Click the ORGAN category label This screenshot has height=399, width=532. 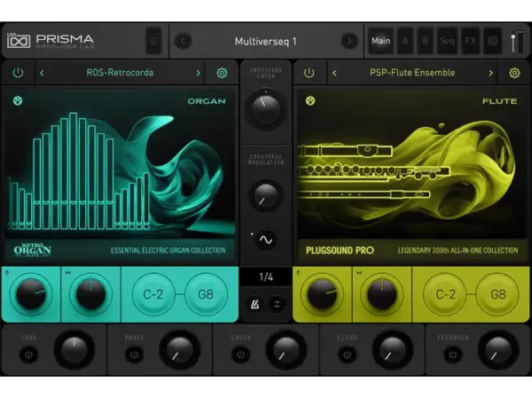[207, 101]
